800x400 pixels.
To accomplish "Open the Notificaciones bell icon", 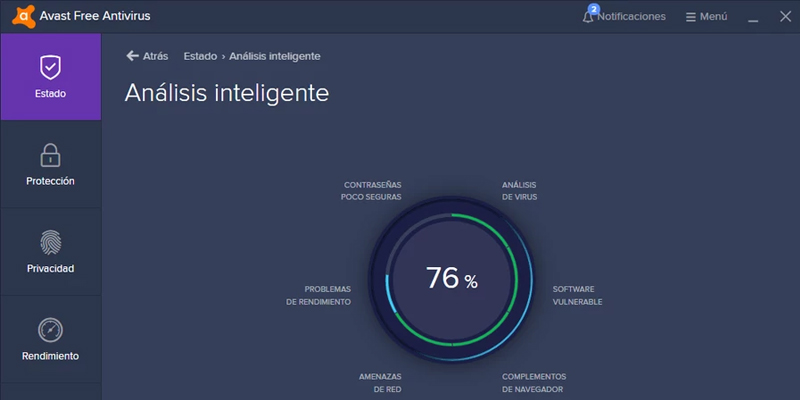I will pyautogui.click(x=588, y=17).
